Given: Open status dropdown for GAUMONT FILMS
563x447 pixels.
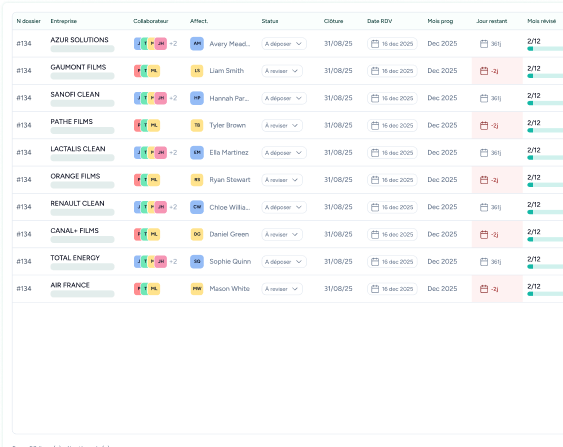Looking at the screenshot, I should [282, 71].
